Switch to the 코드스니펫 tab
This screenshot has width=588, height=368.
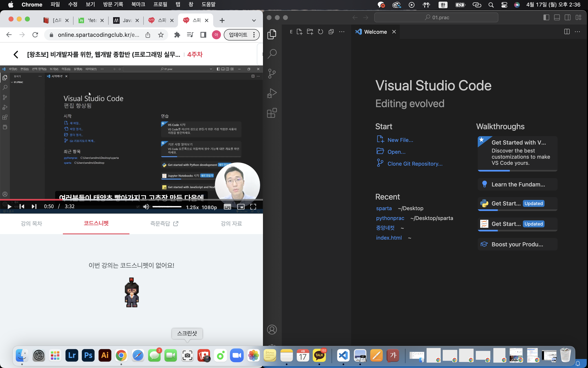pyautogui.click(x=96, y=223)
